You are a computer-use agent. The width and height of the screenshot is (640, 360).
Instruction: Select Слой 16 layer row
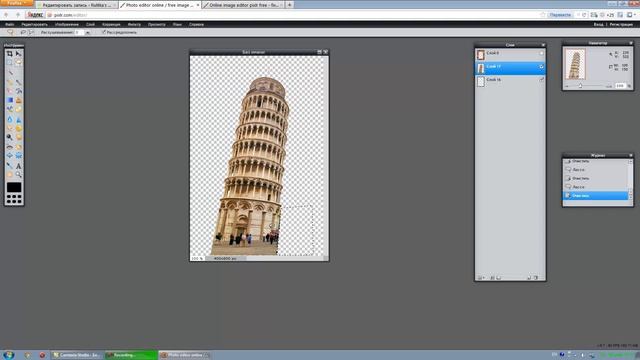[510, 81]
